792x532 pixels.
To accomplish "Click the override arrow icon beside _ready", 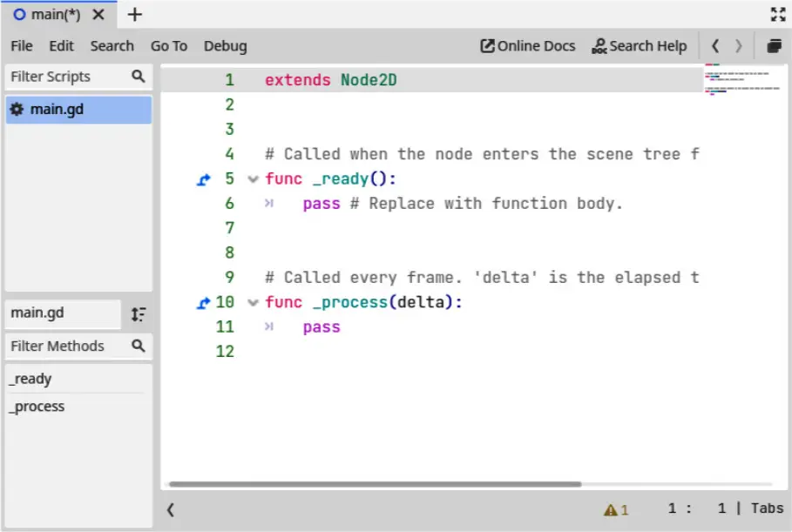I will point(204,179).
